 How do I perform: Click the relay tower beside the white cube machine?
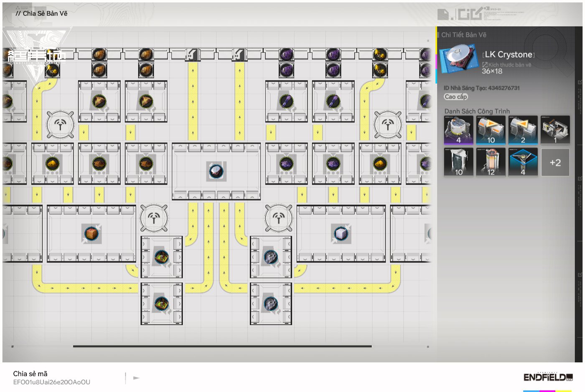coord(278,218)
